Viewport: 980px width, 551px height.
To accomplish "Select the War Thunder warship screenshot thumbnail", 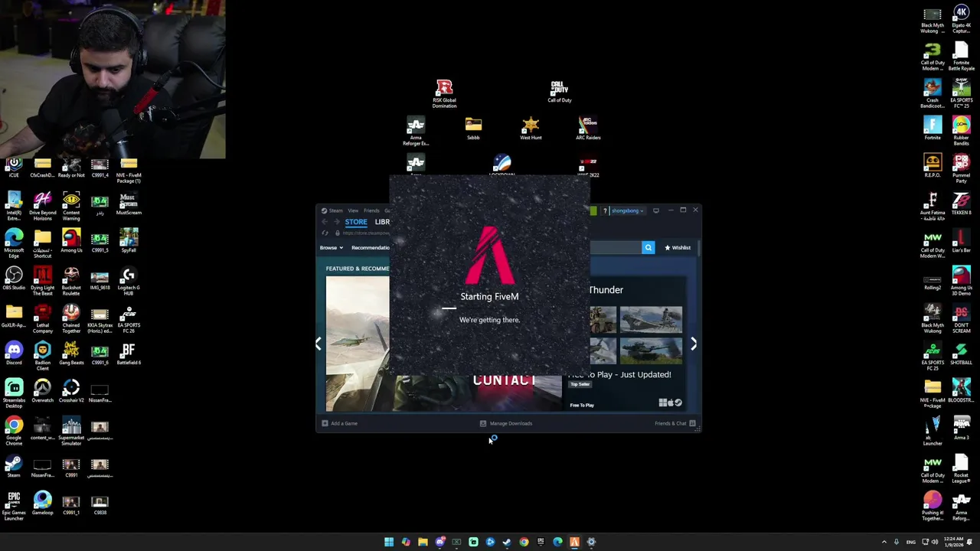I will coord(651,320).
